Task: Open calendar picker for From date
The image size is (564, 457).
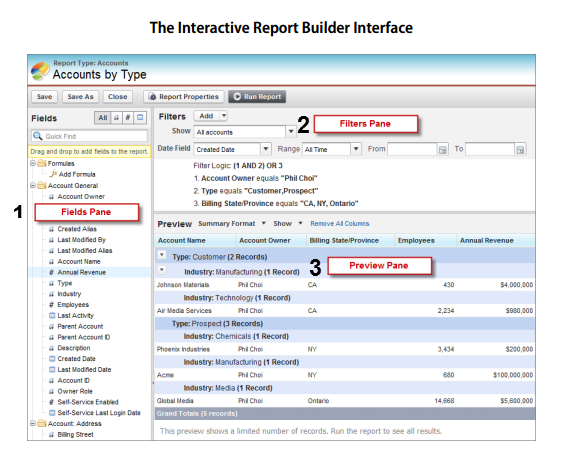Action: tap(443, 150)
